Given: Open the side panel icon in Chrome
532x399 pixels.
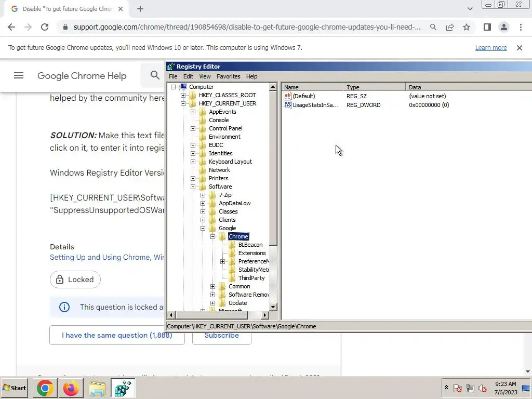Looking at the screenshot, I should pos(487,27).
